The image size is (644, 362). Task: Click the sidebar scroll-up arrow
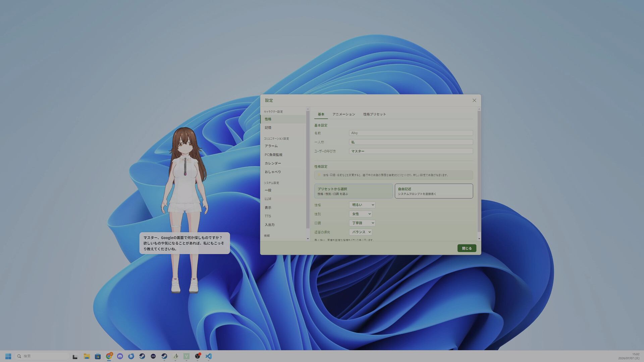coord(308,109)
